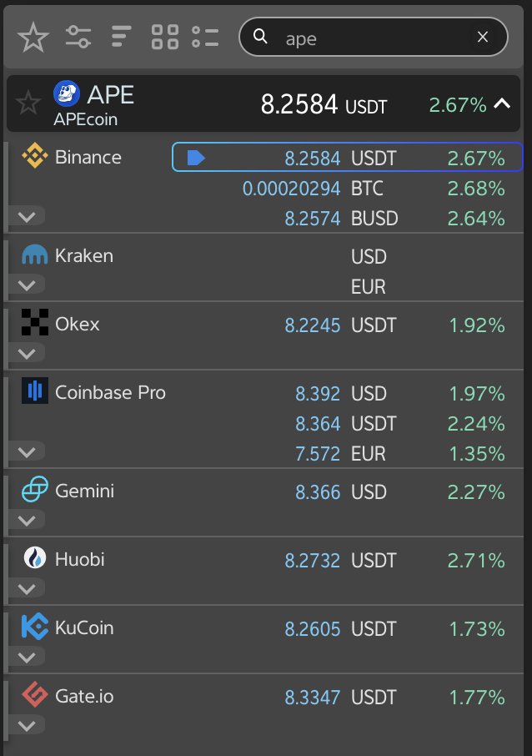Select Binance 0.00020294 BTC pair
This screenshot has width=532, height=756.
(347, 188)
